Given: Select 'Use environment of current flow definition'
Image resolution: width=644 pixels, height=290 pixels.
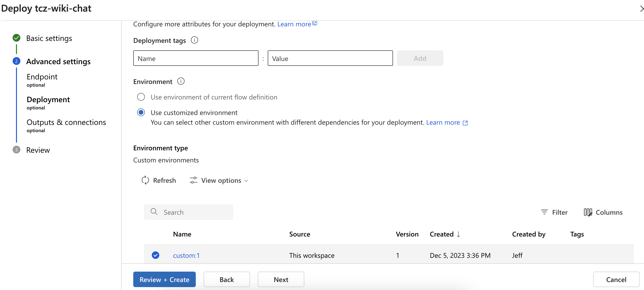Looking at the screenshot, I should pos(141,97).
